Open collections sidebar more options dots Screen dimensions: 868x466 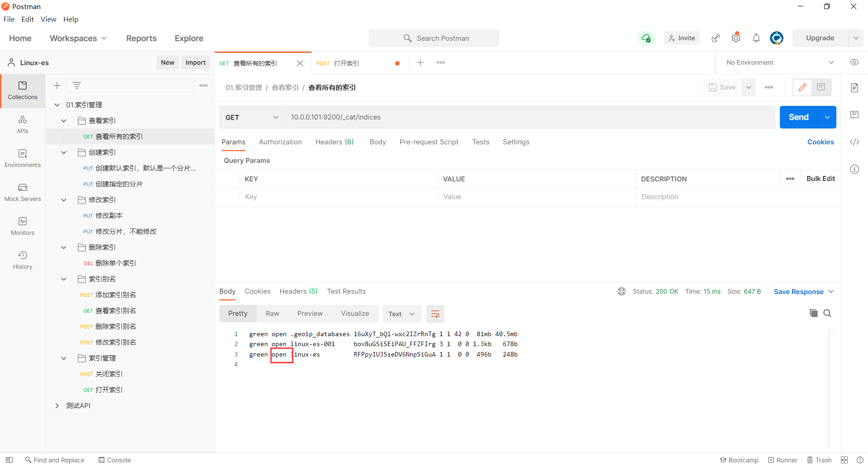coord(203,86)
